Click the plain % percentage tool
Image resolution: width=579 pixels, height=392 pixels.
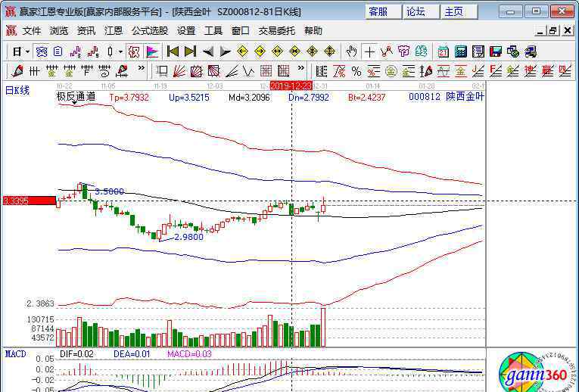coord(356,71)
